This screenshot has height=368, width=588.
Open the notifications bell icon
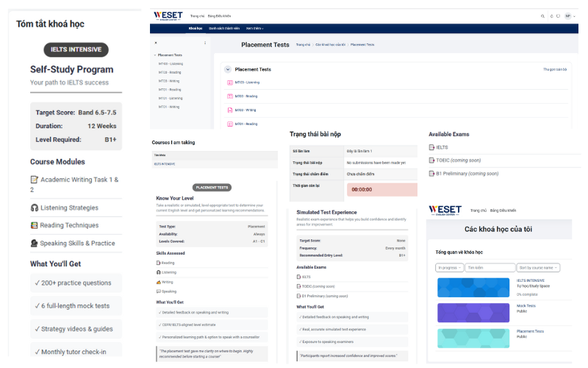[552, 16]
